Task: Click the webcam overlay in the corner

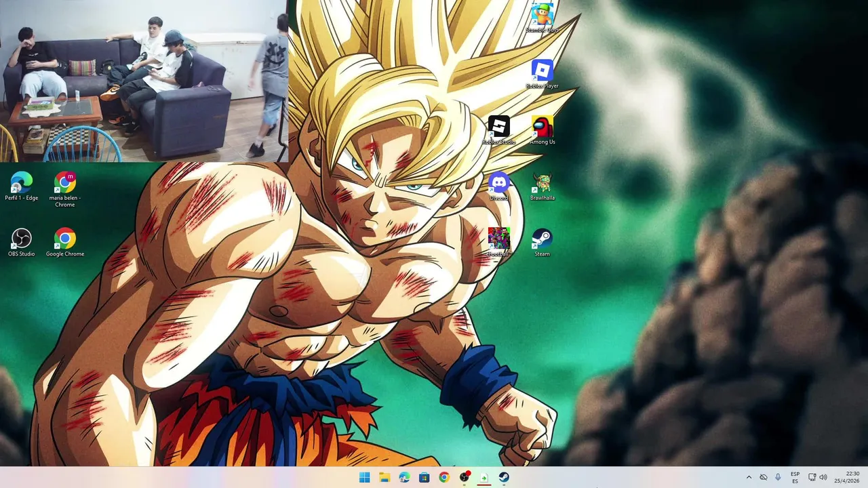Action: tap(144, 81)
